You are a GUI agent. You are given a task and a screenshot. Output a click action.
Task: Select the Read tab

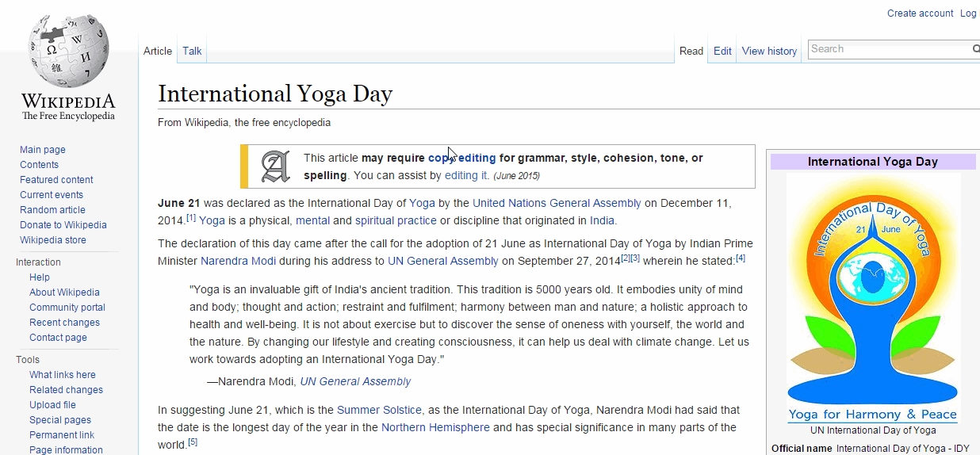[691, 51]
